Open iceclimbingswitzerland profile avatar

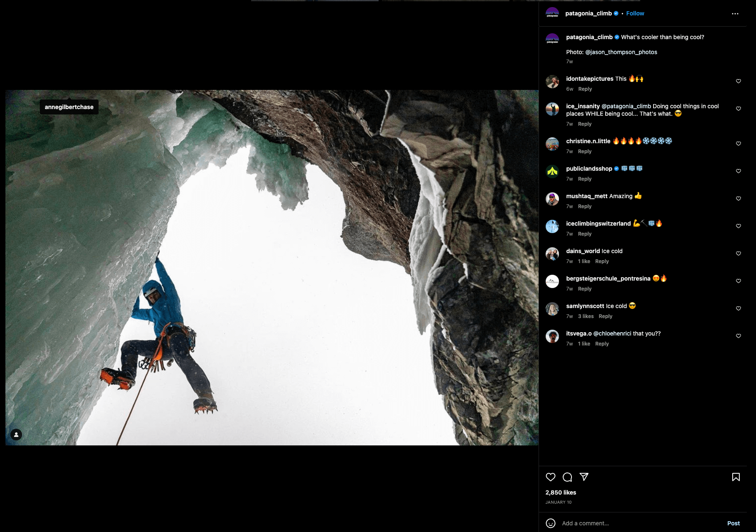[x=552, y=226]
